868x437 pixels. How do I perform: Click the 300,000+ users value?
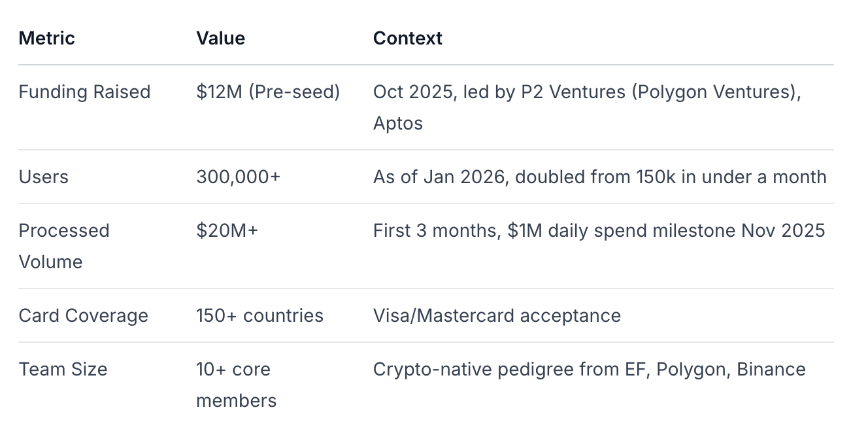coord(238,177)
